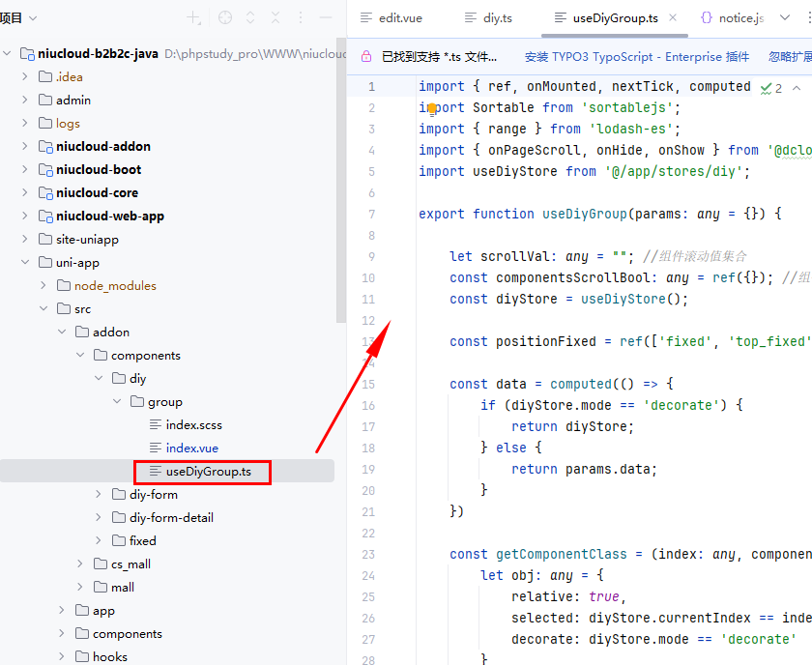Click the ignore extension link in banner
This screenshot has height=665, width=812.
[x=789, y=57]
